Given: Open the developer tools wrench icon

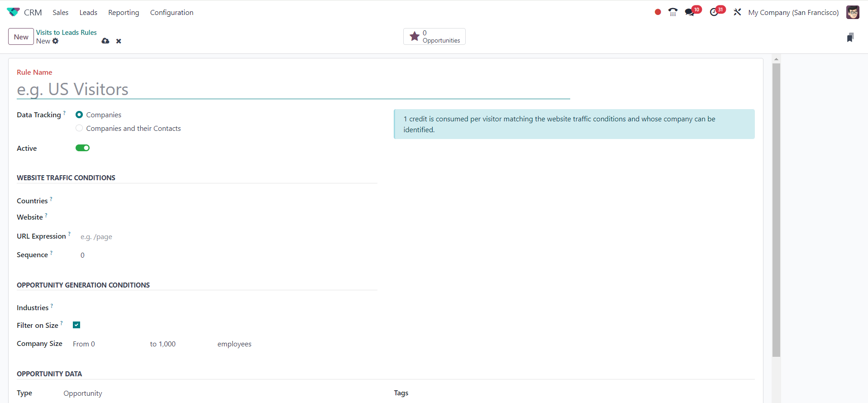Looking at the screenshot, I should click(737, 12).
